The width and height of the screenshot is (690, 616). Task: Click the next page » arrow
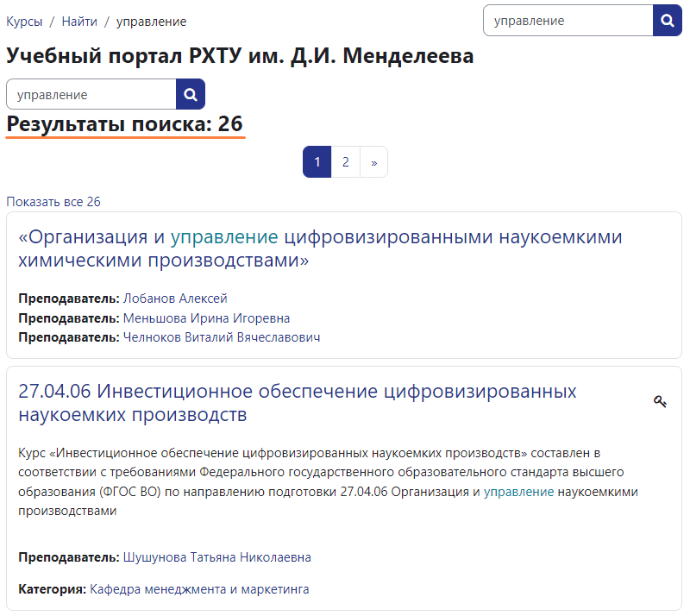(373, 162)
